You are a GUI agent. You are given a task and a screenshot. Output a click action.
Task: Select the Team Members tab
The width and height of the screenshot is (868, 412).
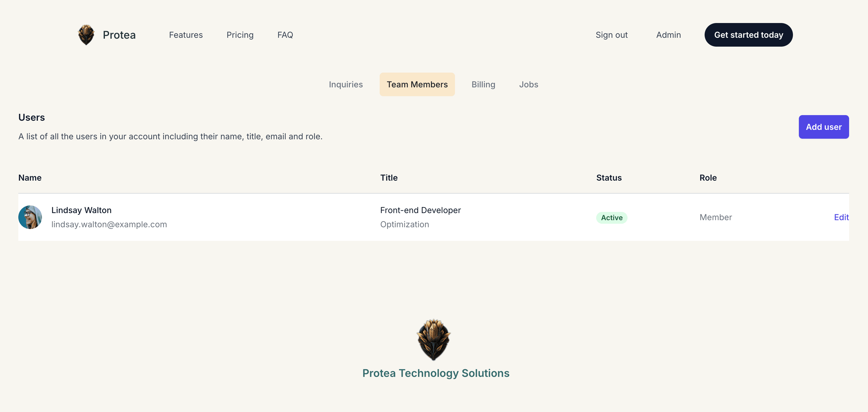pyautogui.click(x=417, y=84)
